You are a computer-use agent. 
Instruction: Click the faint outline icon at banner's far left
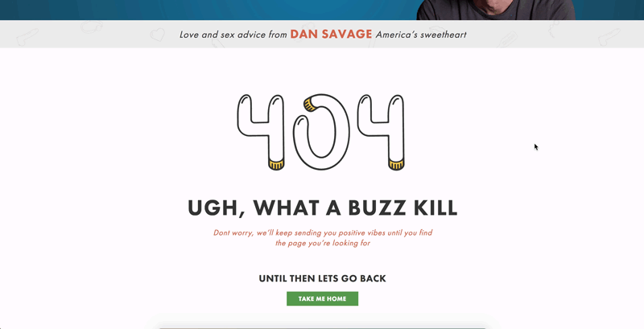(27, 37)
